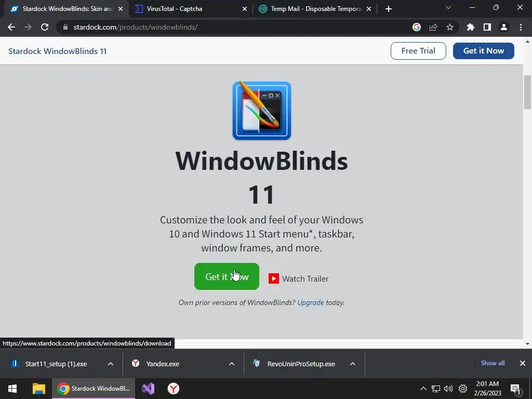Open the Watch Trailer link

coord(299,278)
